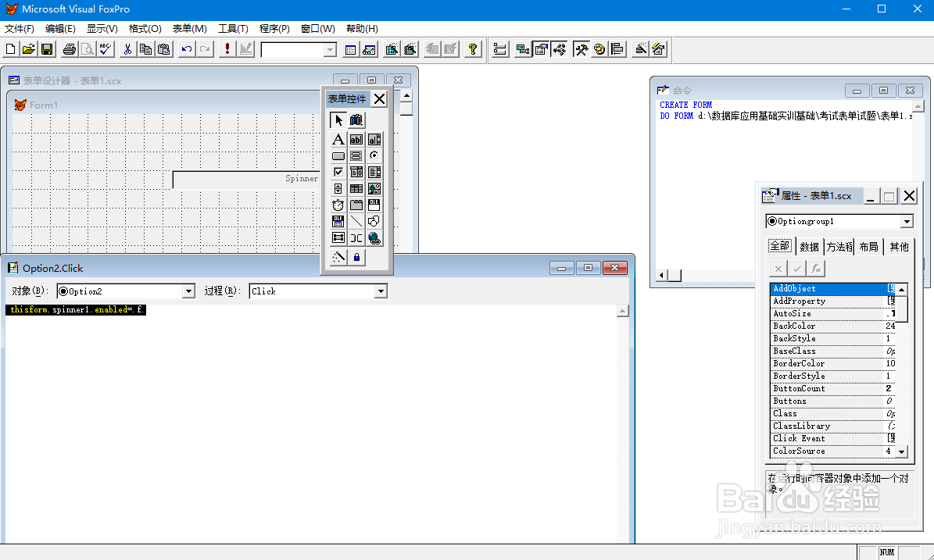The width and height of the screenshot is (934, 560).
Task: Open the 文件(F) menu
Action: [x=20, y=29]
